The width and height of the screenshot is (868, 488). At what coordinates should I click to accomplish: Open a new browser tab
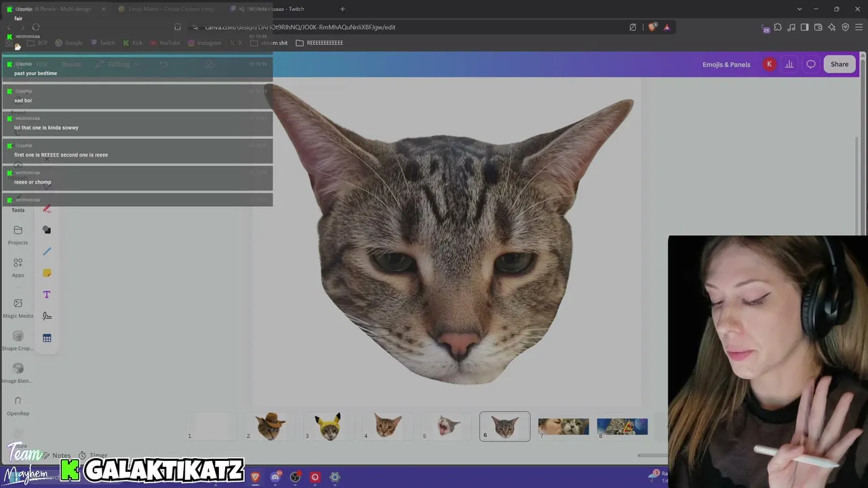[x=342, y=9]
